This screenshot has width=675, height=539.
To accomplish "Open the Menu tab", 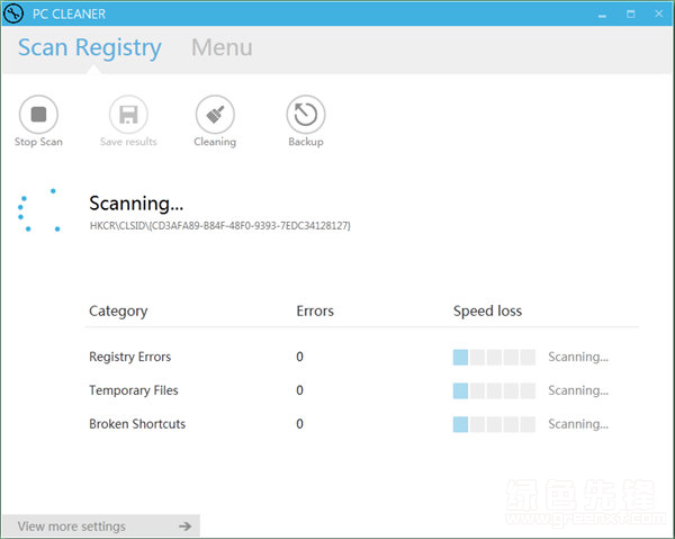I will (222, 47).
